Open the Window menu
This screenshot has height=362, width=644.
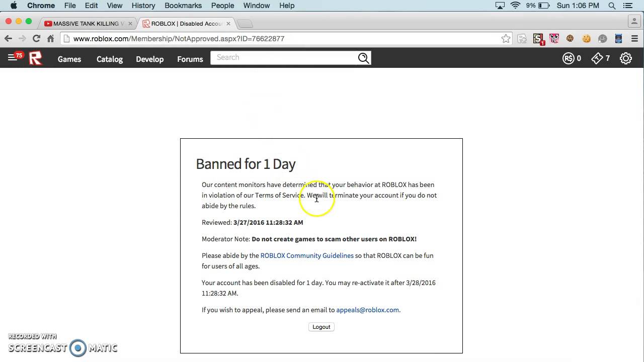257,6
